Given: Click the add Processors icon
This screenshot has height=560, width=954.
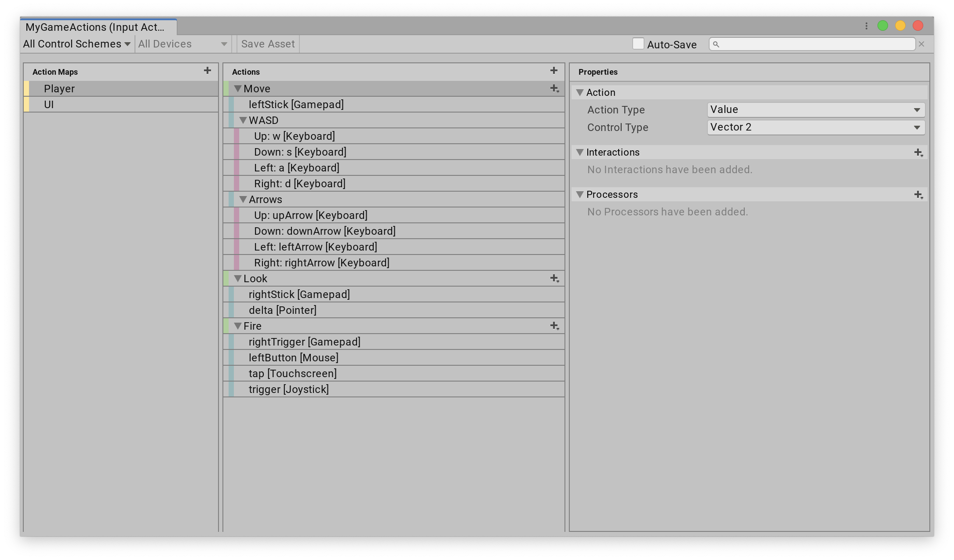Looking at the screenshot, I should 919,195.
